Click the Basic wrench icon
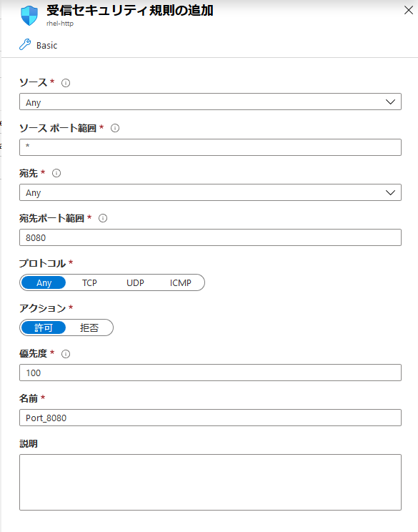 click(x=25, y=45)
